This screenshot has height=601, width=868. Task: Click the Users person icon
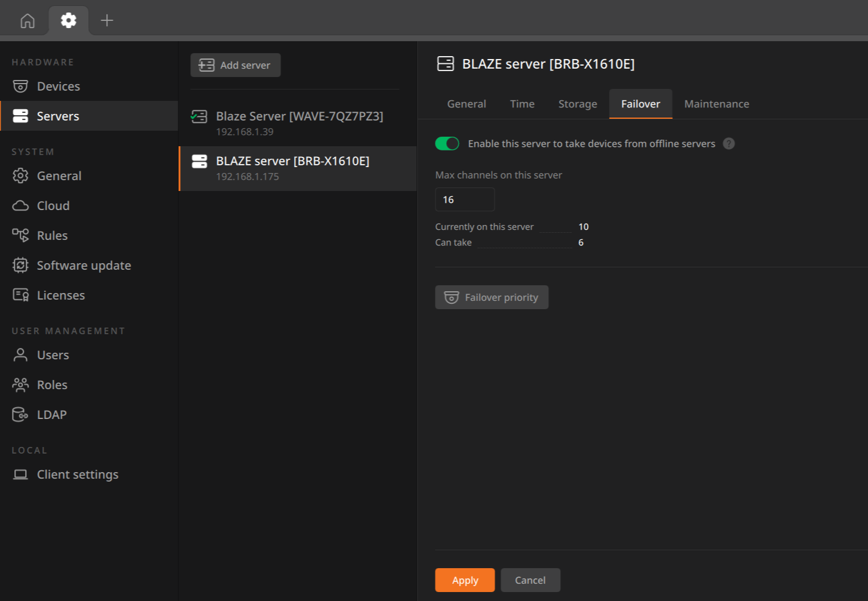[20, 355]
